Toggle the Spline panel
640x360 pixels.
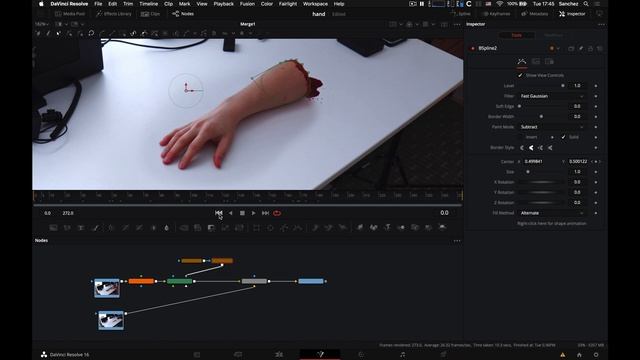(461, 14)
